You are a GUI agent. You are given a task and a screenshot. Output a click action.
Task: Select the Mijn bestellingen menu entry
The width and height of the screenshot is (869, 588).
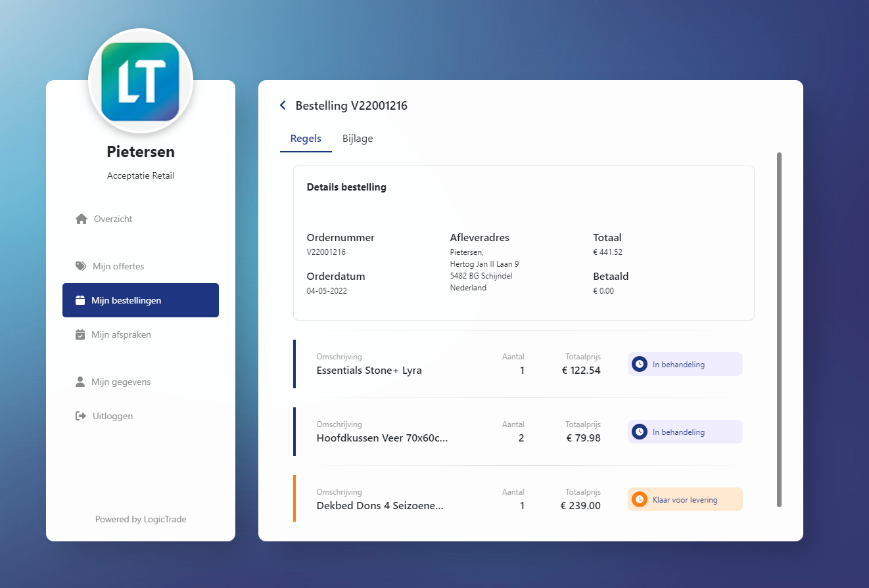coord(140,300)
